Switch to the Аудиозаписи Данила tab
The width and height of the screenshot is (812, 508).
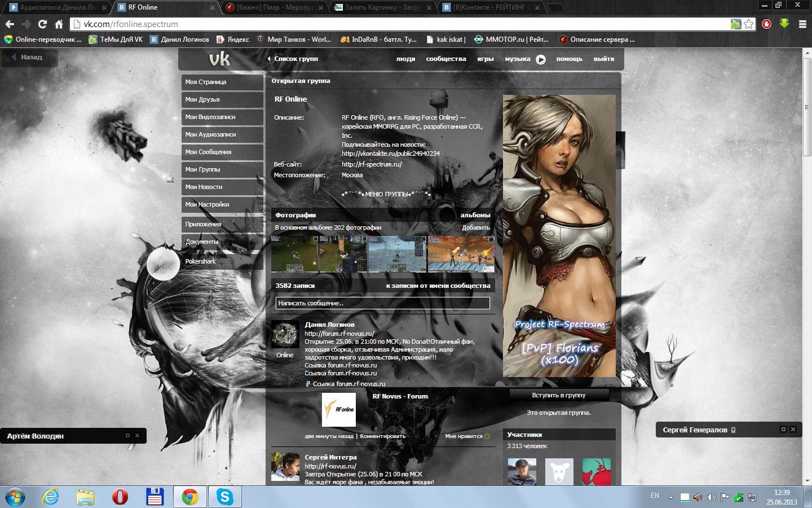point(58,7)
